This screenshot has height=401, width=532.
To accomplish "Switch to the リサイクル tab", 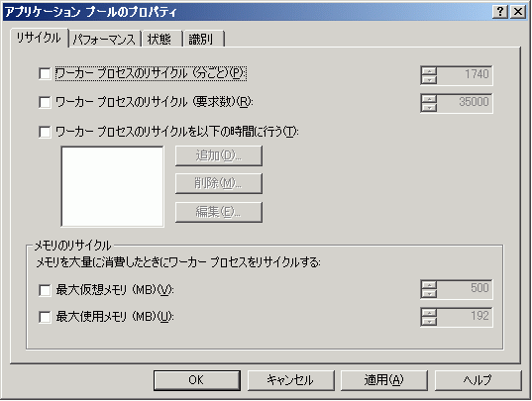I will 40,38.
